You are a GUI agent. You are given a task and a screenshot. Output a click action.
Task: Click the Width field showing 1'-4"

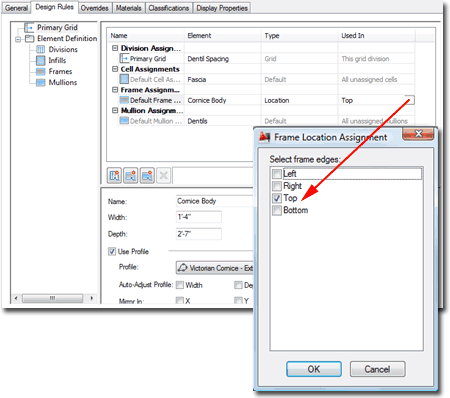[x=199, y=217]
